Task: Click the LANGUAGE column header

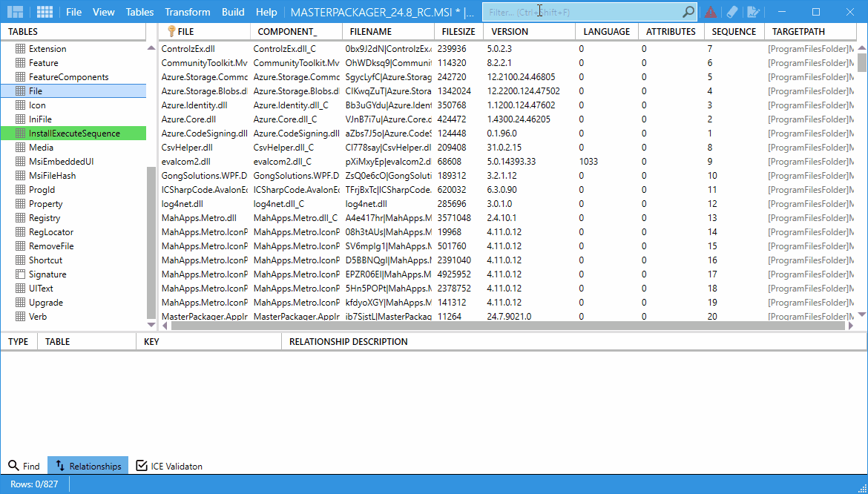Action: (607, 32)
